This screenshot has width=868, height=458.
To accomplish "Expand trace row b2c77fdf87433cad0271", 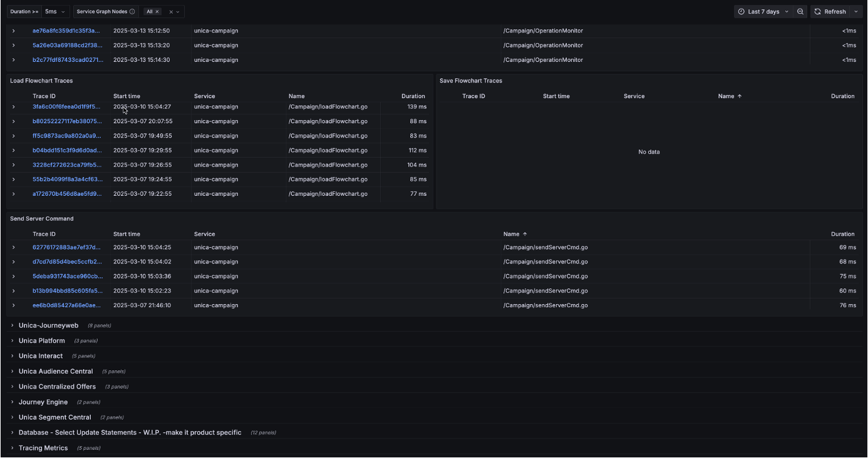I will 13,60.
